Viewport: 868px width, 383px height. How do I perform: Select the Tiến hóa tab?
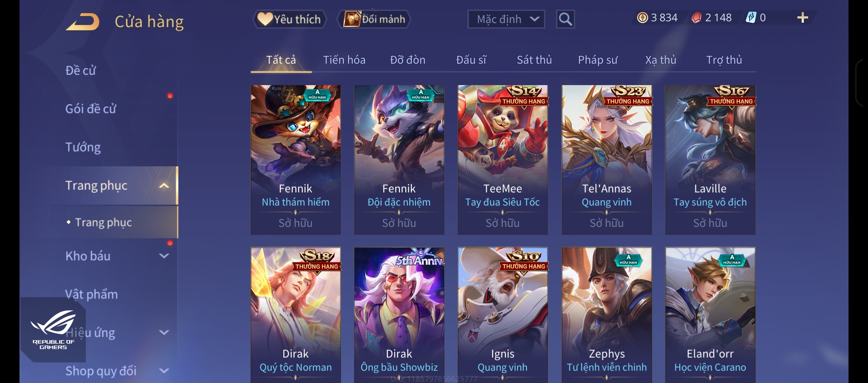344,60
